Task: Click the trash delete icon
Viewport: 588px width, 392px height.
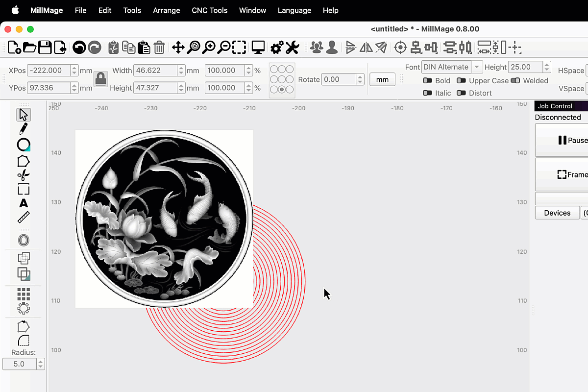Action: click(x=159, y=48)
